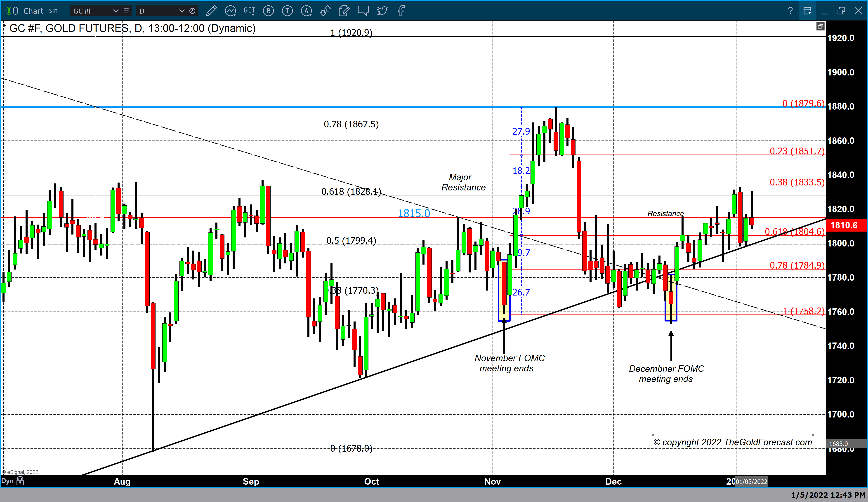Click the circled A toolbar icon
The image size is (868, 502).
pos(306,11)
